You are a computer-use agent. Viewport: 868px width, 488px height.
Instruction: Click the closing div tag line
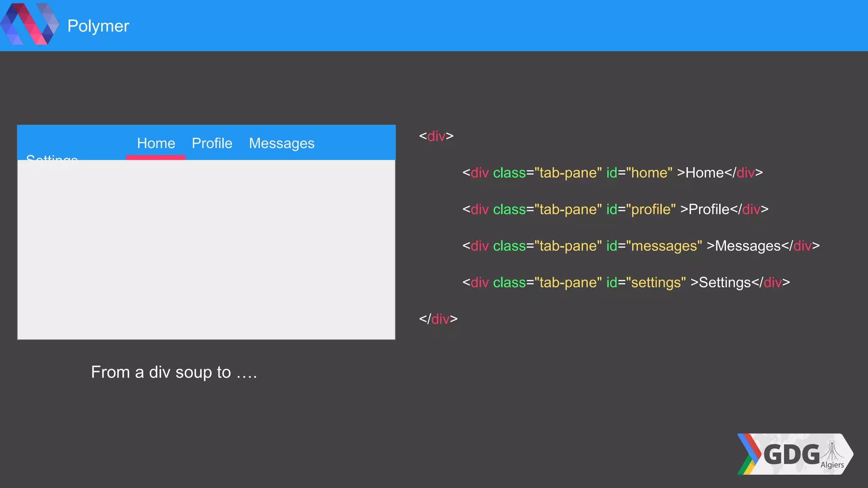coord(438,319)
